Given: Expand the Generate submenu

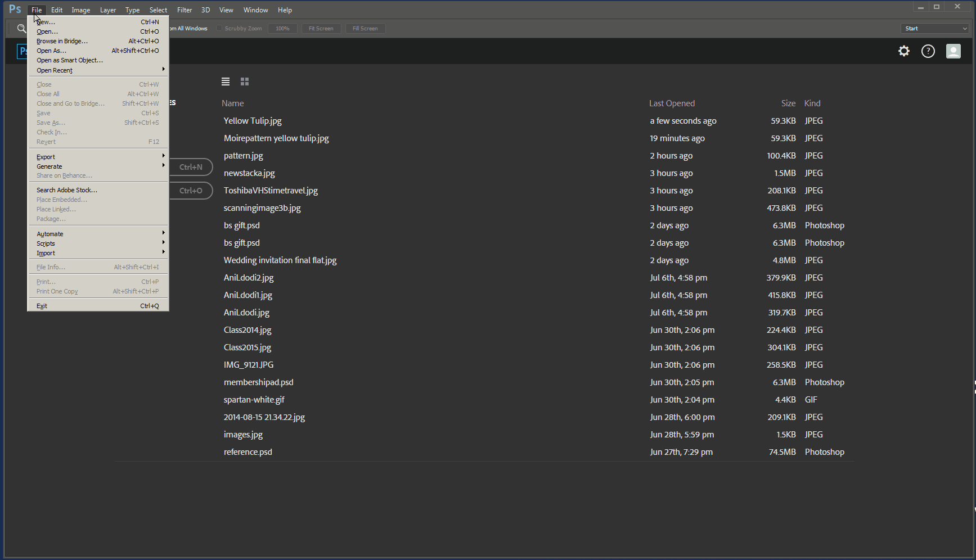Looking at the screenshot, I should [x=98, y=166].
